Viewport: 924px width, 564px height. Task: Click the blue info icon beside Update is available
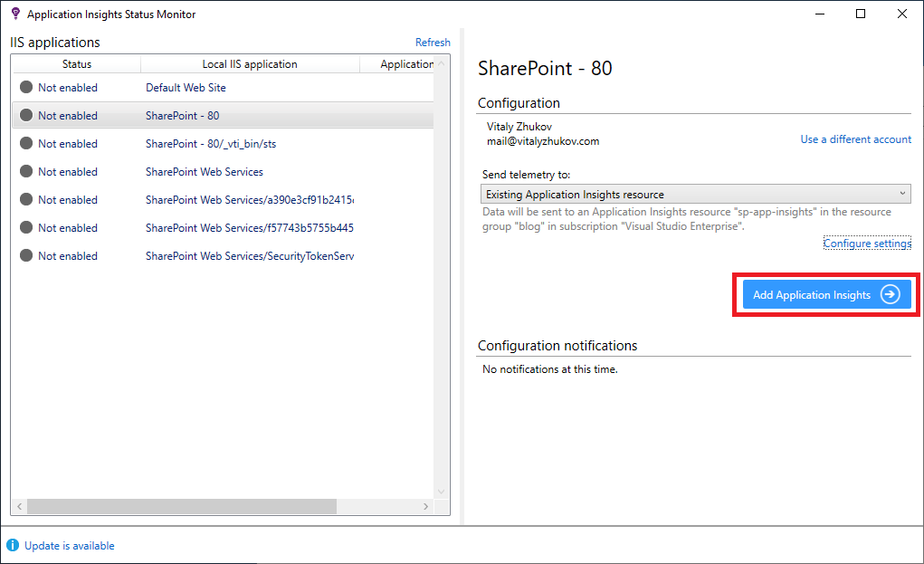(x=13, y=545)
